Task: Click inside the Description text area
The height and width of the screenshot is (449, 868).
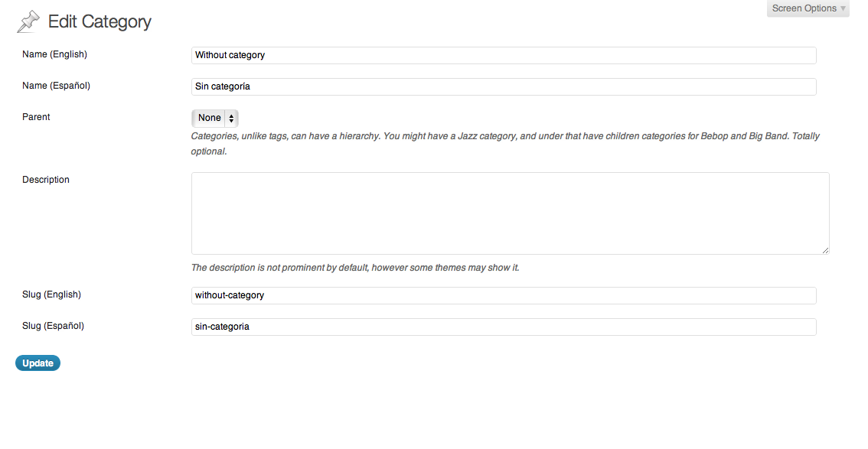Action: (511, 213)
